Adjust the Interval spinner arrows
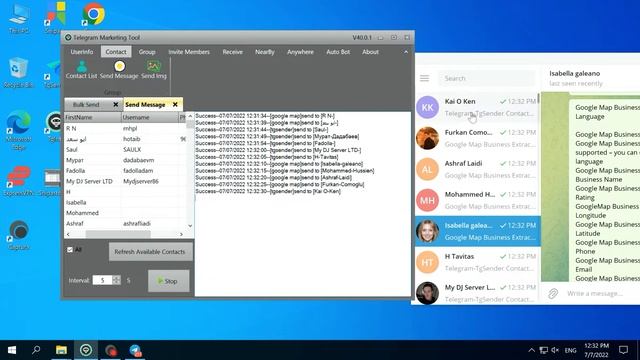 [116, 280]
